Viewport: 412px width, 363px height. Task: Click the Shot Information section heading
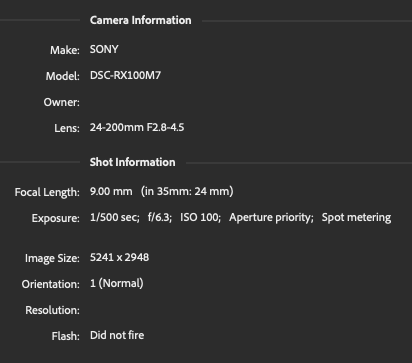132,162
